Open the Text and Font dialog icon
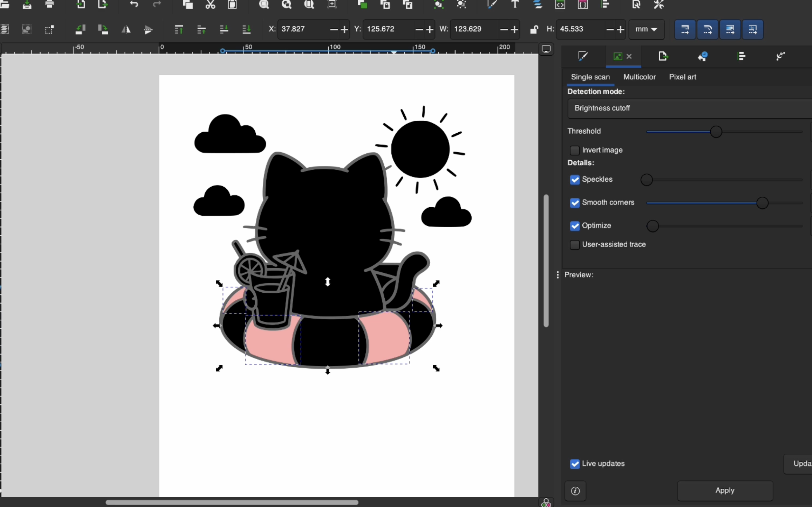The height and width of the screenshot is (507, 812). [x=515, y=4]
